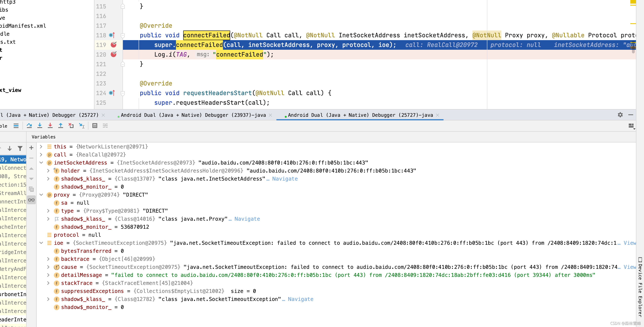Screen dimensions: 644x327
Task: Collapse inetSocketAddress variable node
Action: [41, 162]
